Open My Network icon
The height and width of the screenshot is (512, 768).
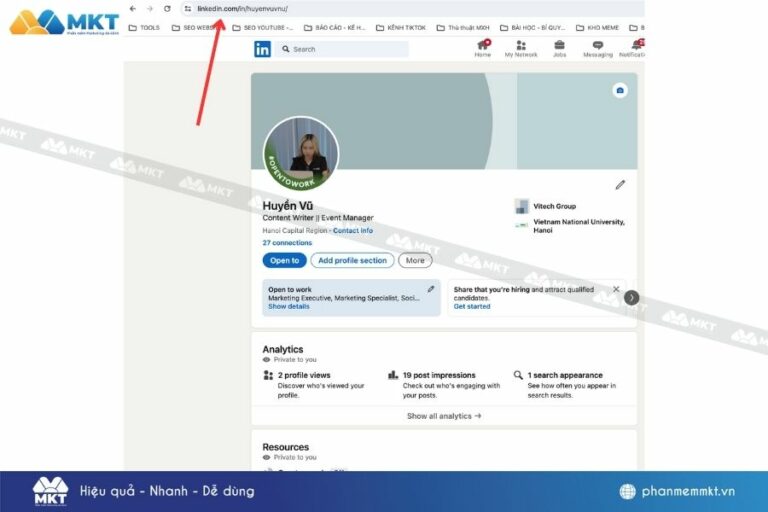[x=521, y=49]
